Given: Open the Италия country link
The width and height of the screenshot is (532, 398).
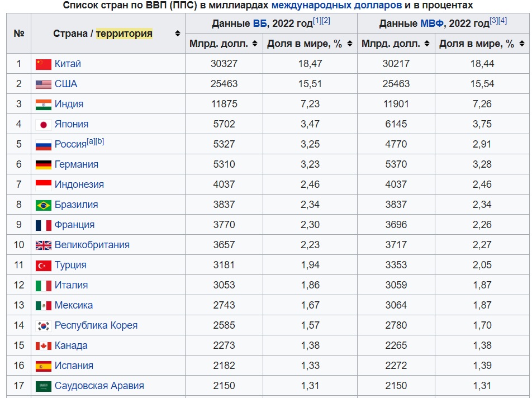Looking at the screenshot, I should [72, 285].
